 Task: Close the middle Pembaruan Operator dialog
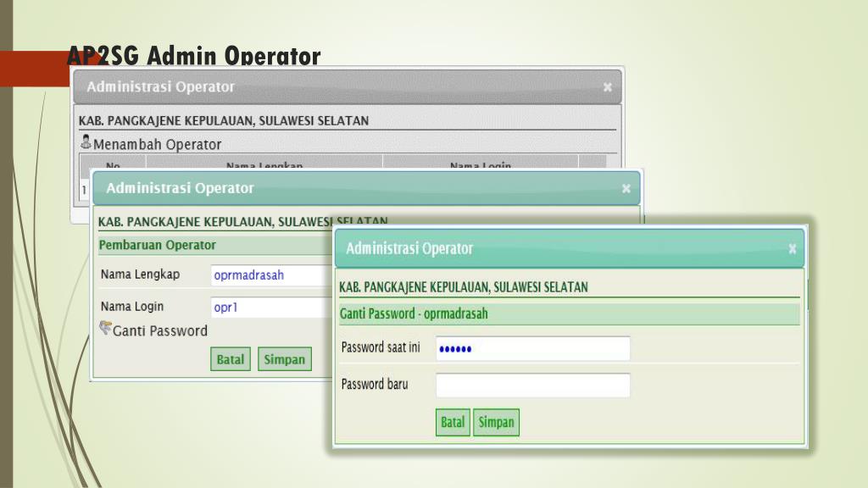coord(626,189)
